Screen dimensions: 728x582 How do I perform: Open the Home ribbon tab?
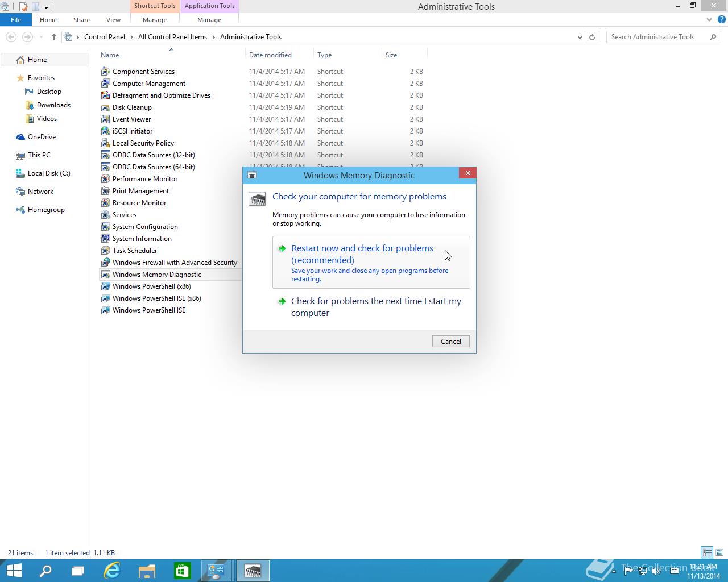click(48, 20)
